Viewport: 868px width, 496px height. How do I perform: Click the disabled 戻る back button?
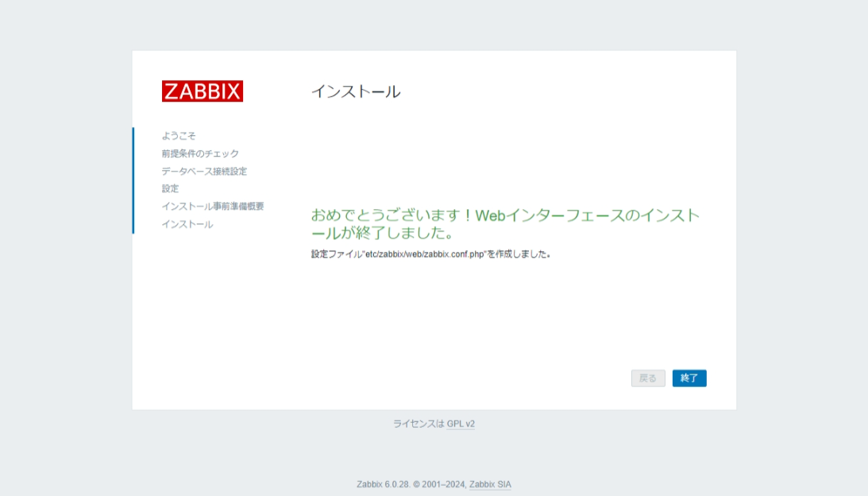(x=648, y=378)
